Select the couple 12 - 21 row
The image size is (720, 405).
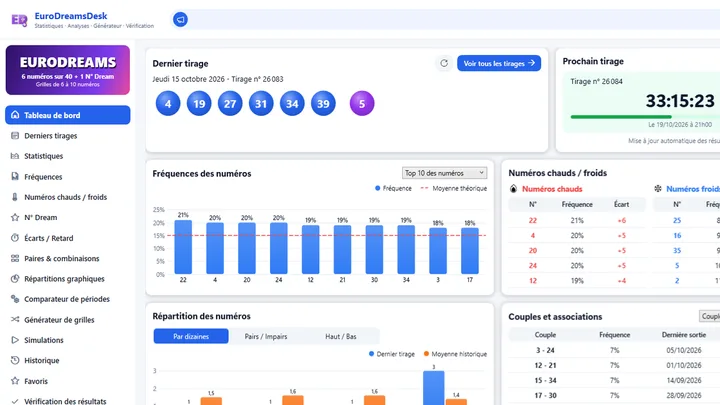(x=614, y=365)
